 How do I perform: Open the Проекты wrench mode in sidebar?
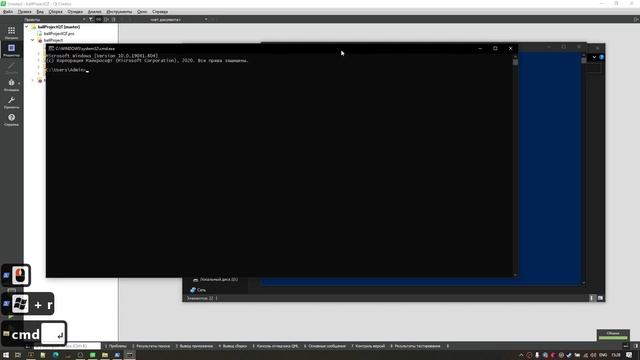(11, 102)
